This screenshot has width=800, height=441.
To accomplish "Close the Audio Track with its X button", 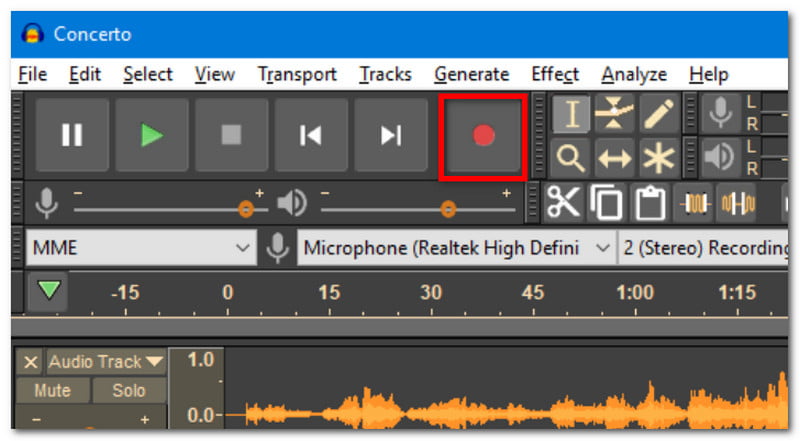I will pos(31,362).
